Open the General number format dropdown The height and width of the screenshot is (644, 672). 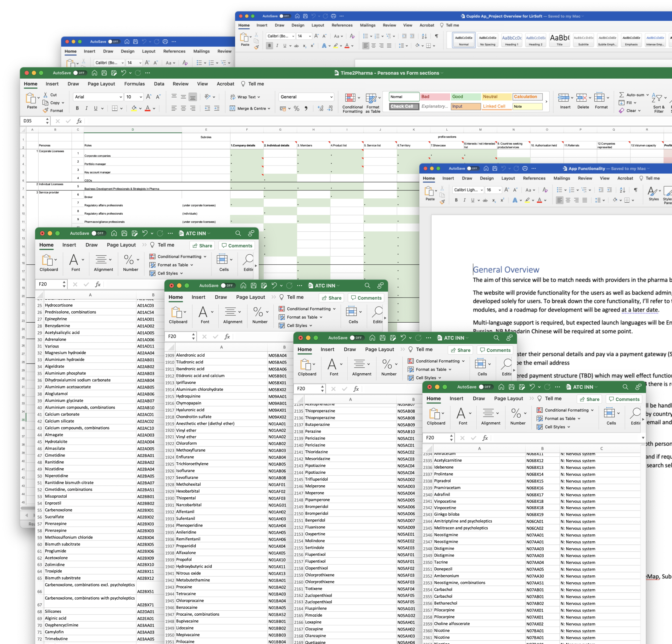coord(331,97)
